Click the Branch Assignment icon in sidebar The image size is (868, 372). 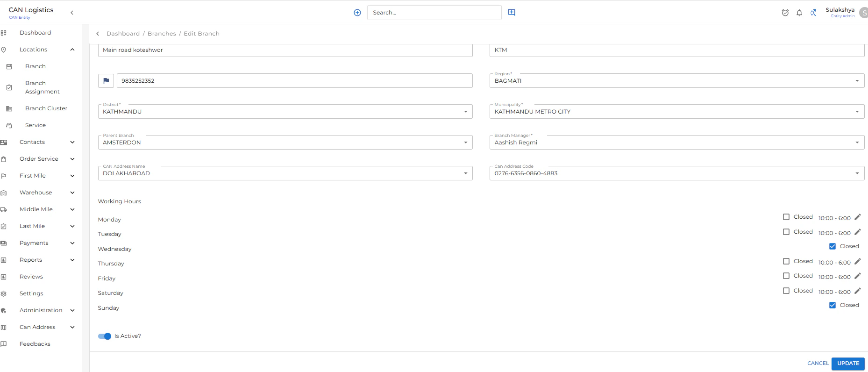[x=9, y=87]
